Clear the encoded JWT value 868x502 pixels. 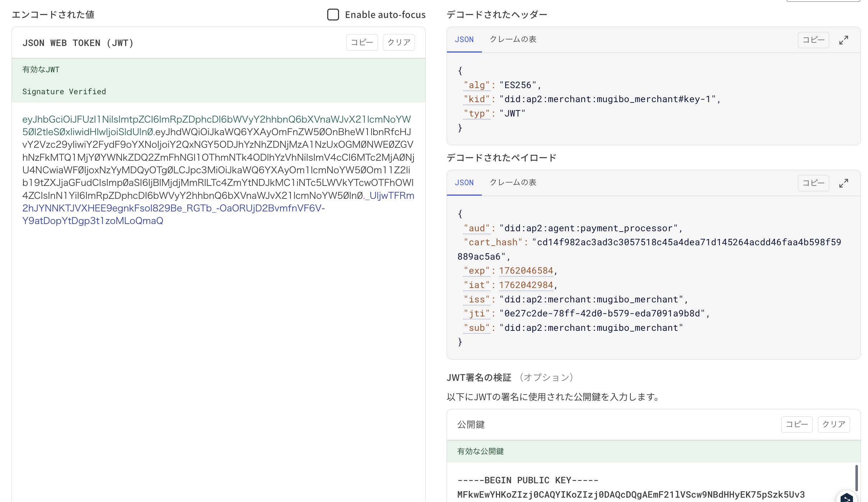click(398, 42)
